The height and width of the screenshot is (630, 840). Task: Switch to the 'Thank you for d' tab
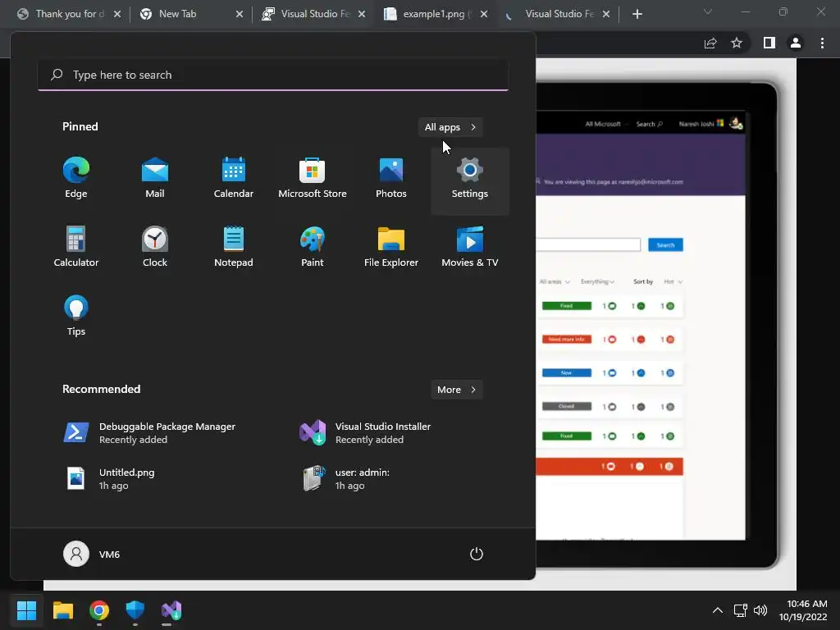click(69, 14)
